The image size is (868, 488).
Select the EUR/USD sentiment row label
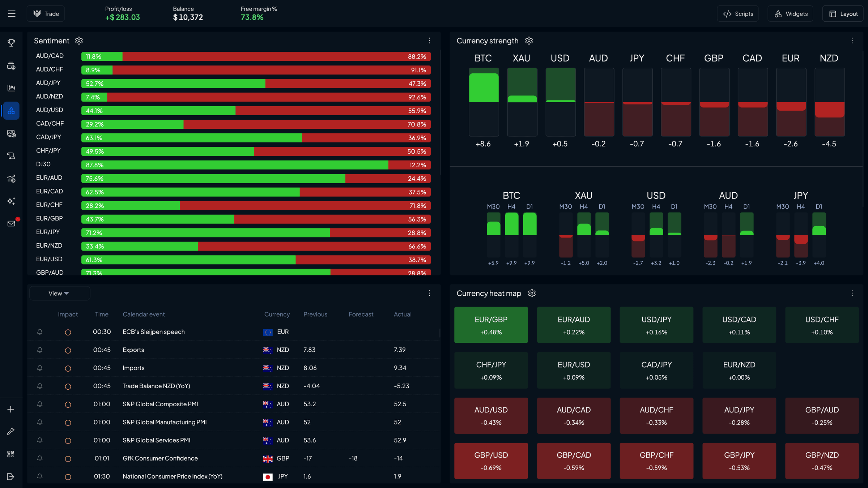click(x=49, y=259)
